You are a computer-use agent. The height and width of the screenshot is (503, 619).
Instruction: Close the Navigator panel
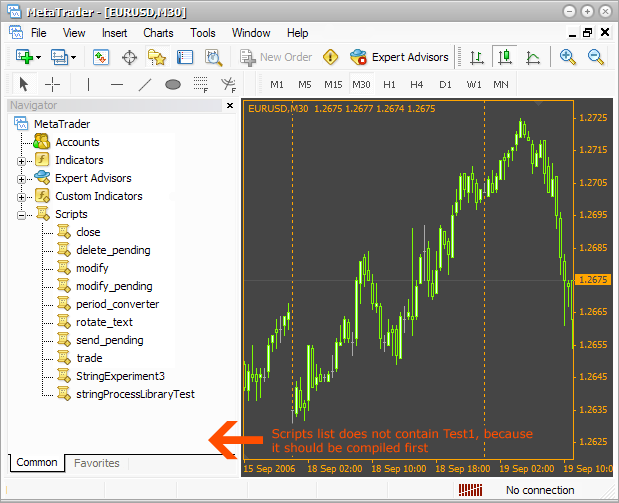click(x=230, y=105)
